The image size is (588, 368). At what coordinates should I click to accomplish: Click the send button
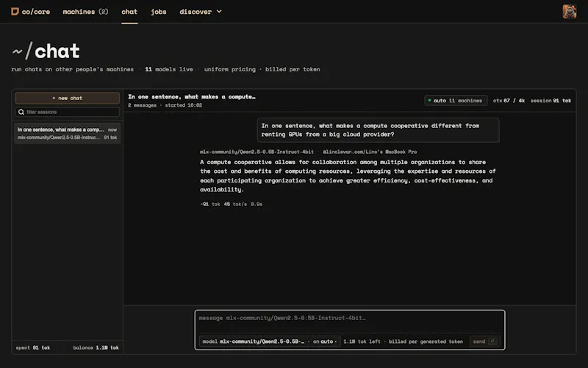click(484, 342)
